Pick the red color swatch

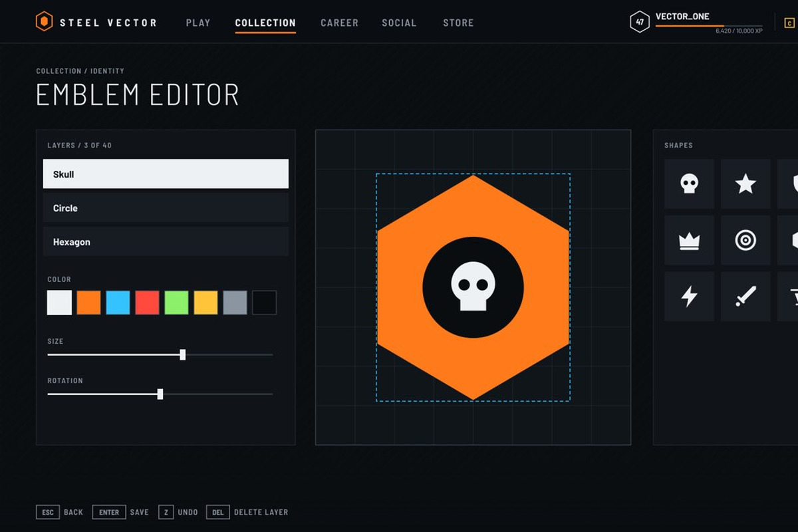(147, 303)
